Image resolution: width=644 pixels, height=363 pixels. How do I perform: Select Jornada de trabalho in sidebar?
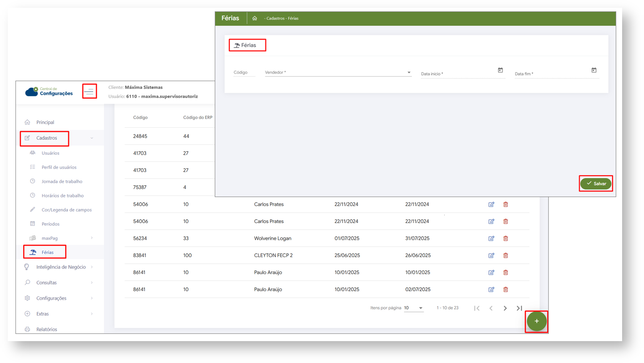(x=62, y=181)
